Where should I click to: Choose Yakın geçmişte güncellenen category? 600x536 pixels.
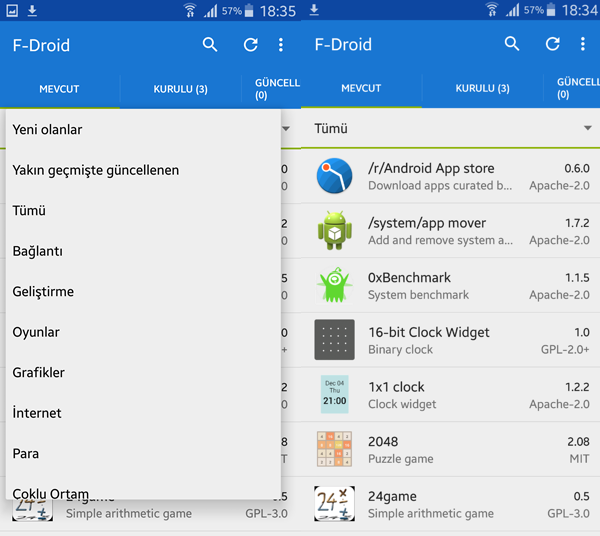coord(143,170)
